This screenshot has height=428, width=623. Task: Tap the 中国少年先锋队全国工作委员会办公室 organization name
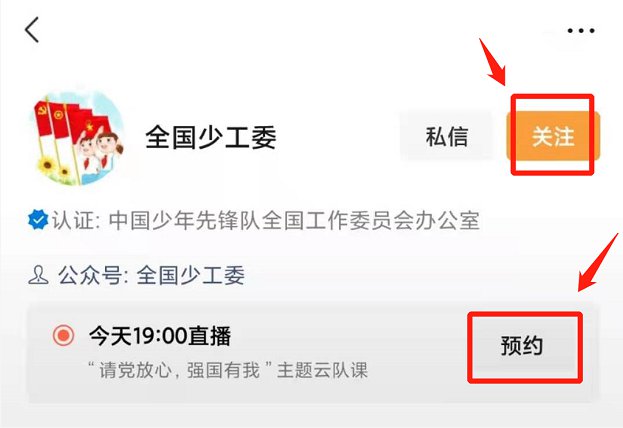[294, 220]
